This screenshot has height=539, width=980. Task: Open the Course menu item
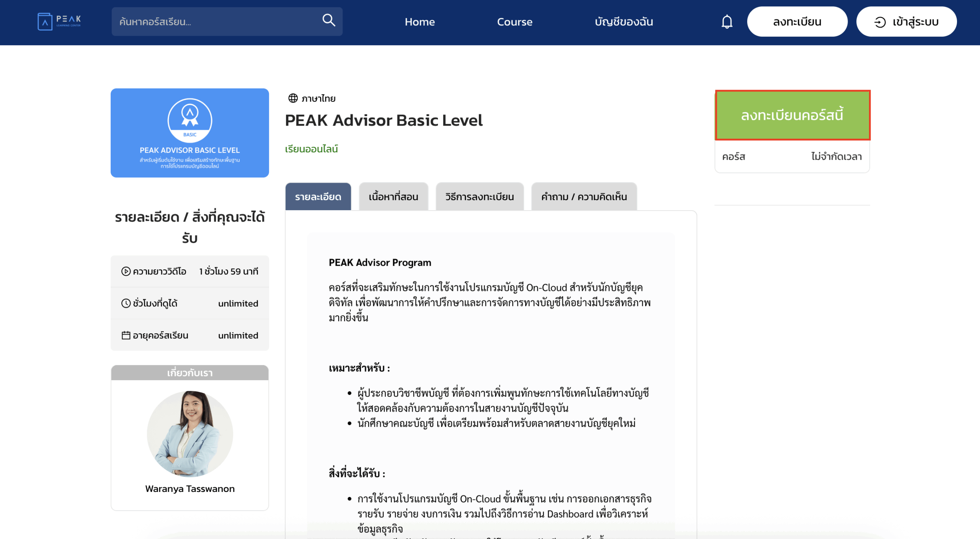pyautogui.click(x=514, y=22)
